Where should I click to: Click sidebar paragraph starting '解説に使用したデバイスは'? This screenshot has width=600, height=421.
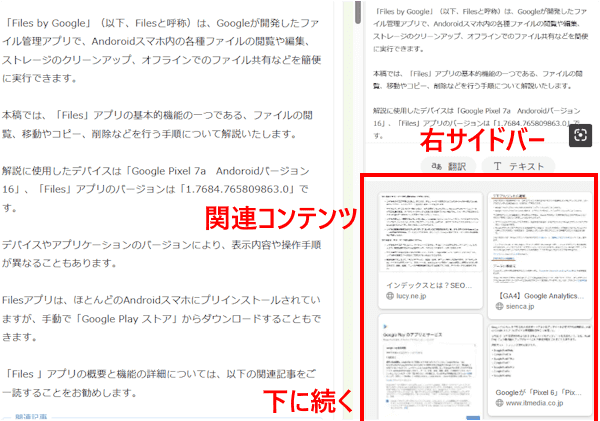(477, 123)
